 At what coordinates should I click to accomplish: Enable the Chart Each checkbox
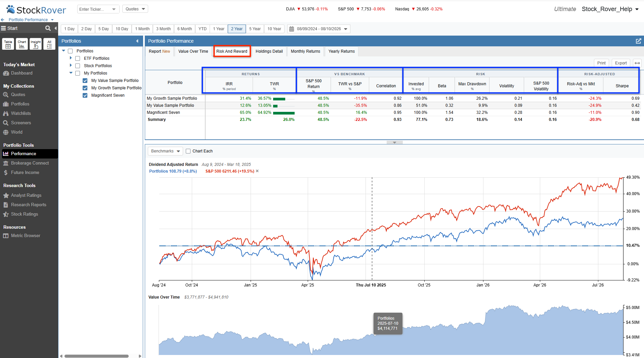coord(188,151)
